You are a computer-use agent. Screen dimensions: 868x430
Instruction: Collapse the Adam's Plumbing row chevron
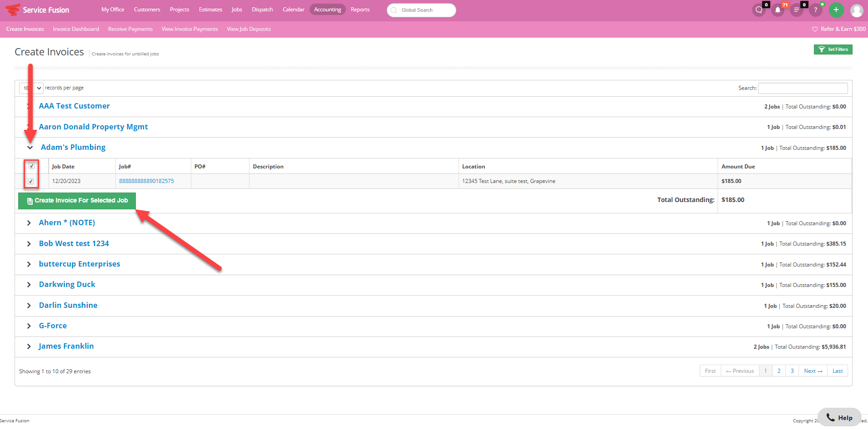[30, 148]
